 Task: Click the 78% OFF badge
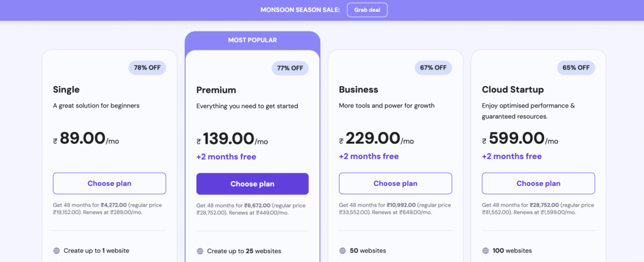click(147, 68)
